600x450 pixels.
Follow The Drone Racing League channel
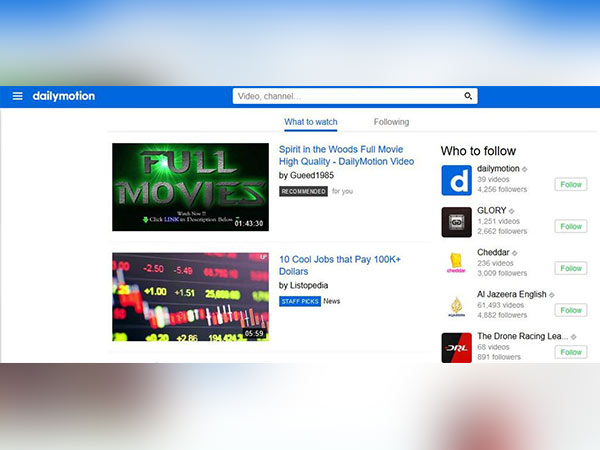pos(571,352)
